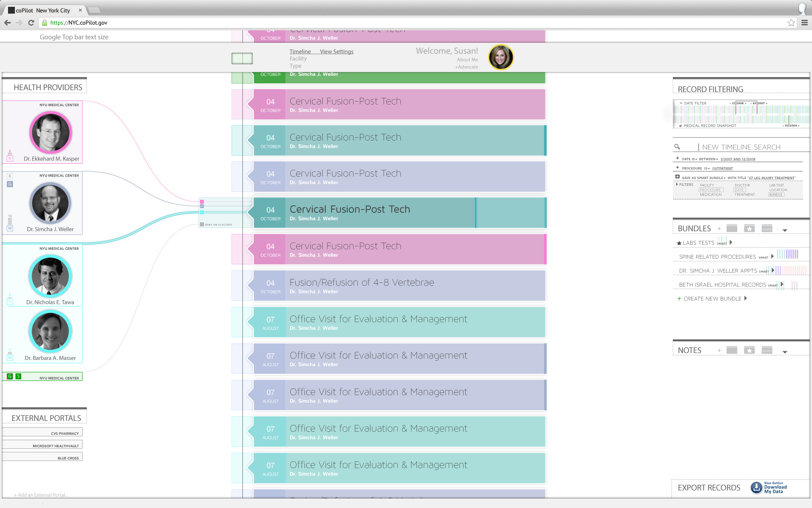Image resolution: width=812 pixels, height=508 pixels.
Task: Select the starred filter icon in Bundles
Action: [x=749, y=229]
